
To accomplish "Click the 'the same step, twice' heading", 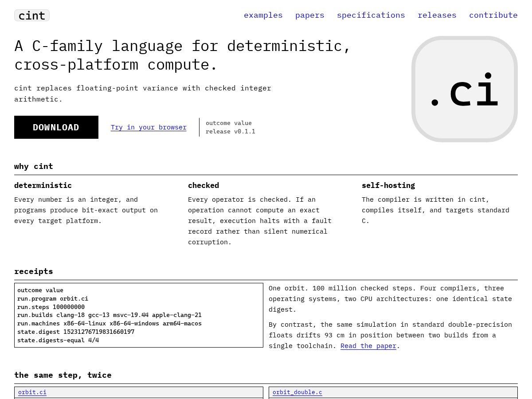I will (63, 375).
